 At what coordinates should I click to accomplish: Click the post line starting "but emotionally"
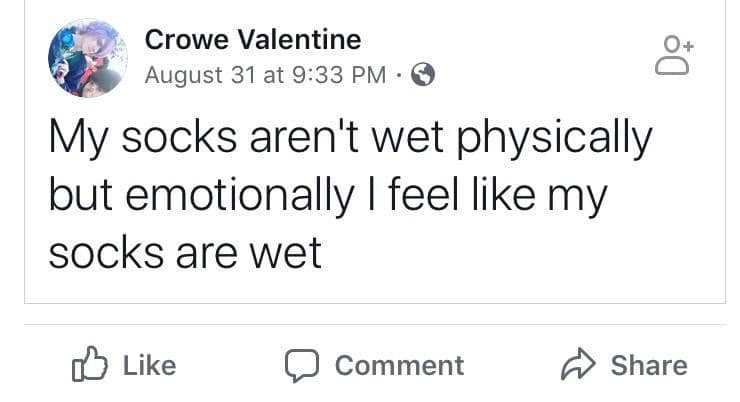click(x=327, y=196)
